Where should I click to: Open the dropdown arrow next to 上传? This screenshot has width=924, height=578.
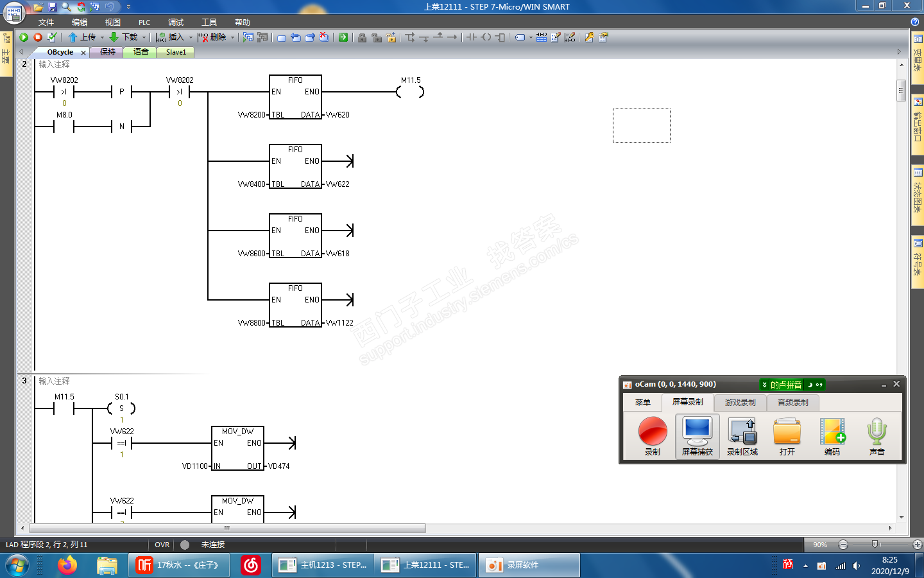tap(102, 37)
